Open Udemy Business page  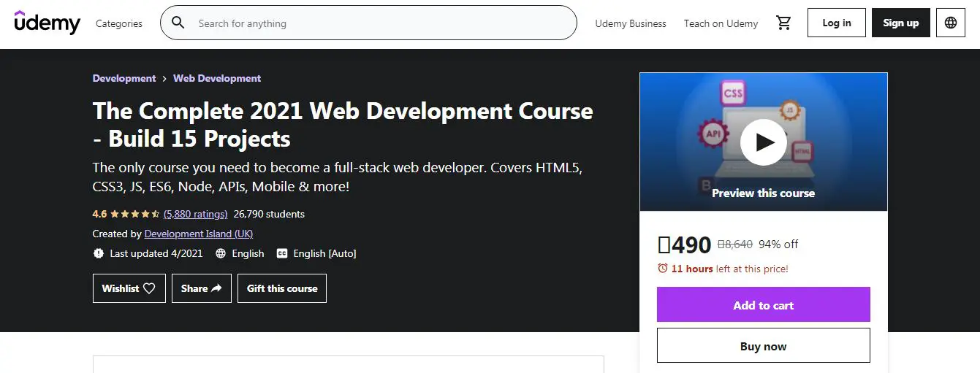pyautogui.click(x=631, y=23)
